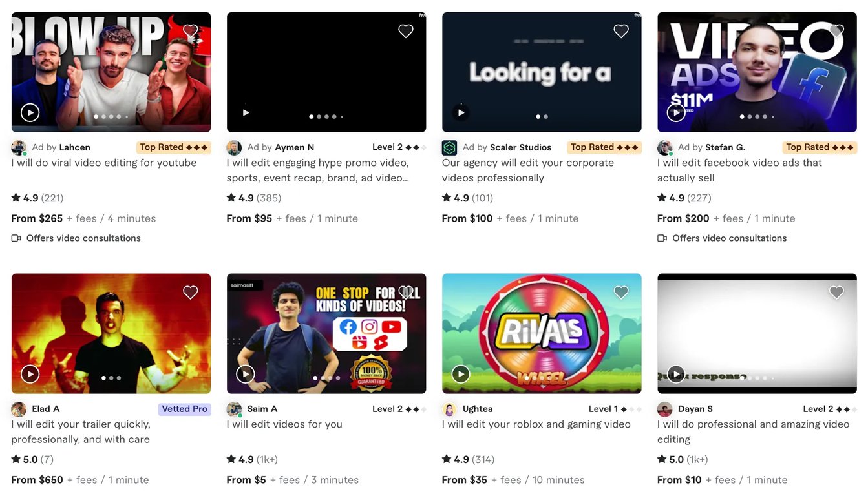Save Scaler Studios gig with heart icon
Screen dimensions: 868x496
coord(621,31)
